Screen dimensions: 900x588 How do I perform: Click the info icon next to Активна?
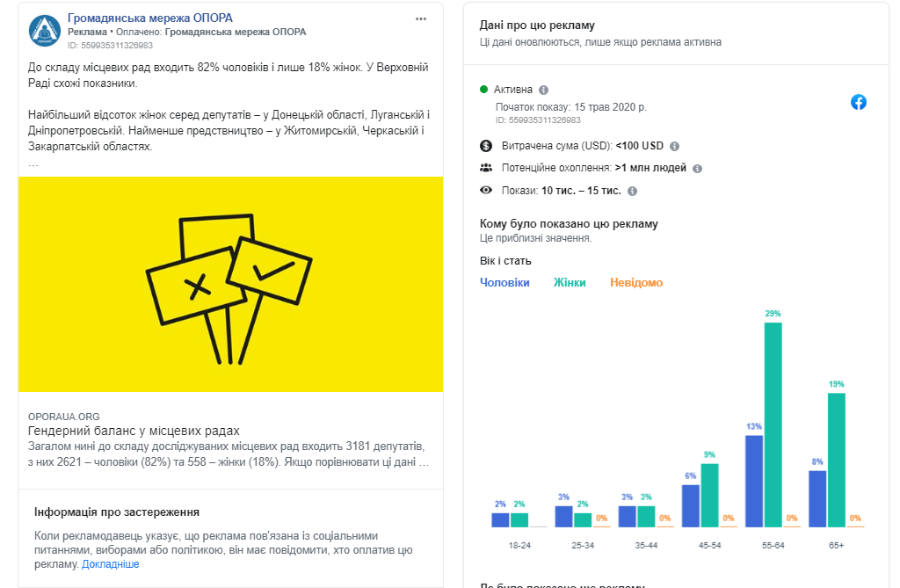[x=544, y=90]
